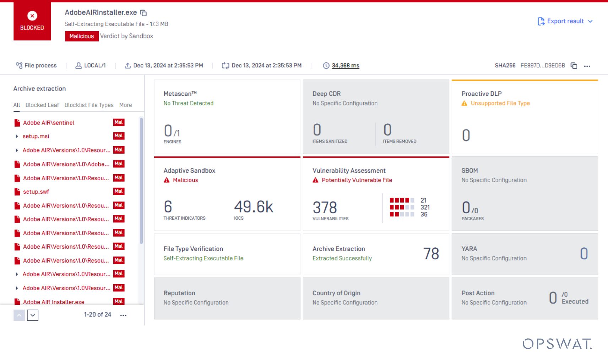
Task: Open the more options menu beside SHA256
Action: [x=587, y=66]
